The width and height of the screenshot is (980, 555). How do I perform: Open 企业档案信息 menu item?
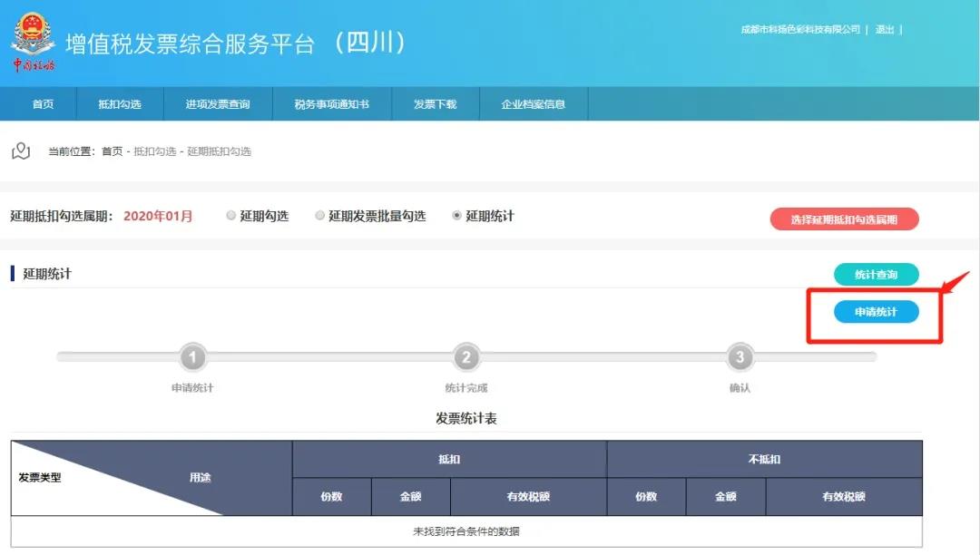[x=534, y=104]
